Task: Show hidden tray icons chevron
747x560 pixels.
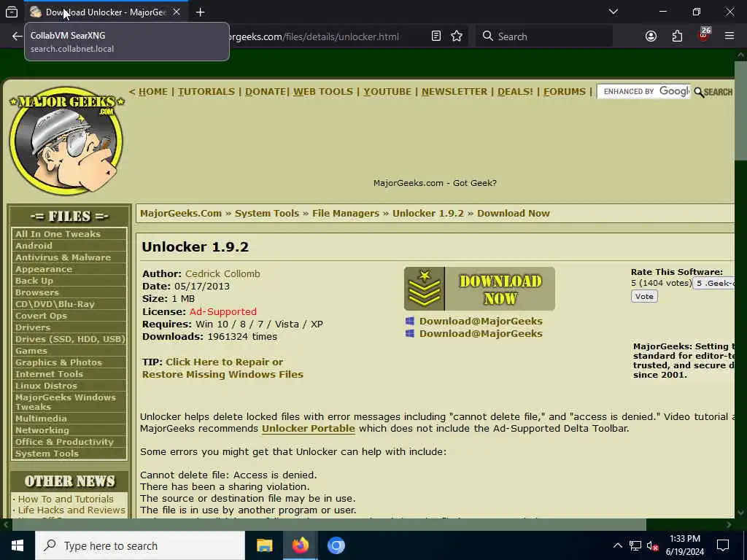Action: 617,545
